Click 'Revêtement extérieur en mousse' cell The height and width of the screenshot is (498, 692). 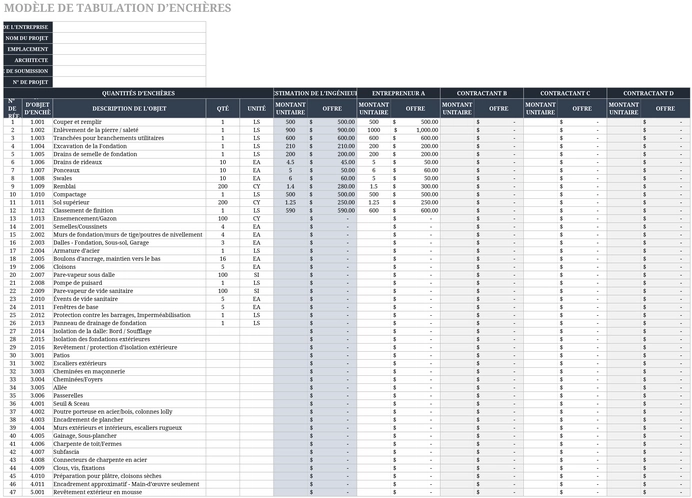coord(129,492)
